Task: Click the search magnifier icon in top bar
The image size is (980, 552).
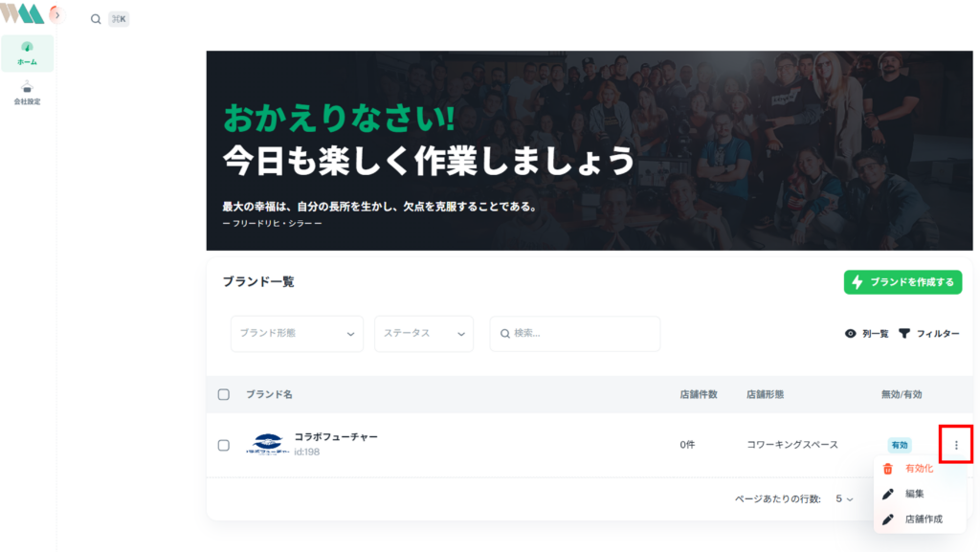Action: click(x=96, y=19)
